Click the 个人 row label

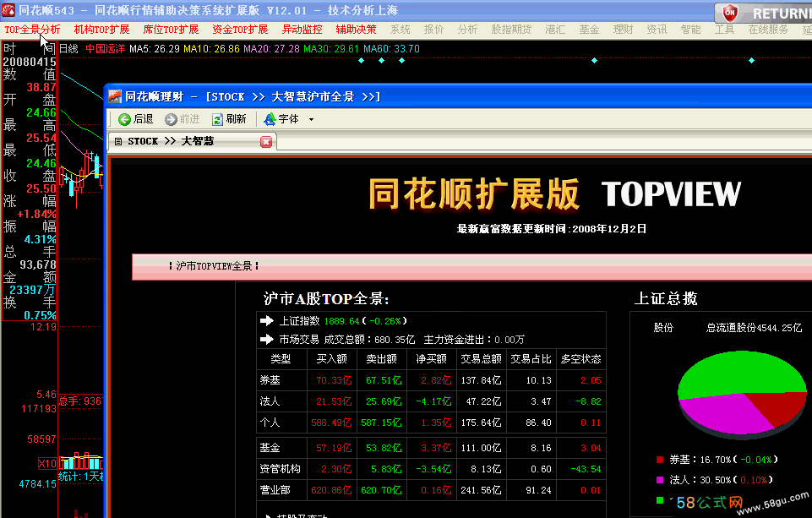coord(270,423)
